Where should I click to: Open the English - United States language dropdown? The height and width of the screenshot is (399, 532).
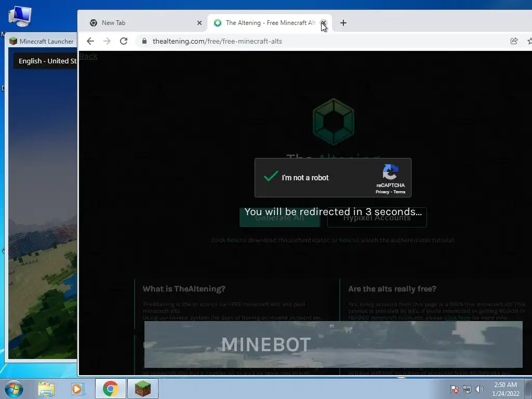click(x=46, y=61)
